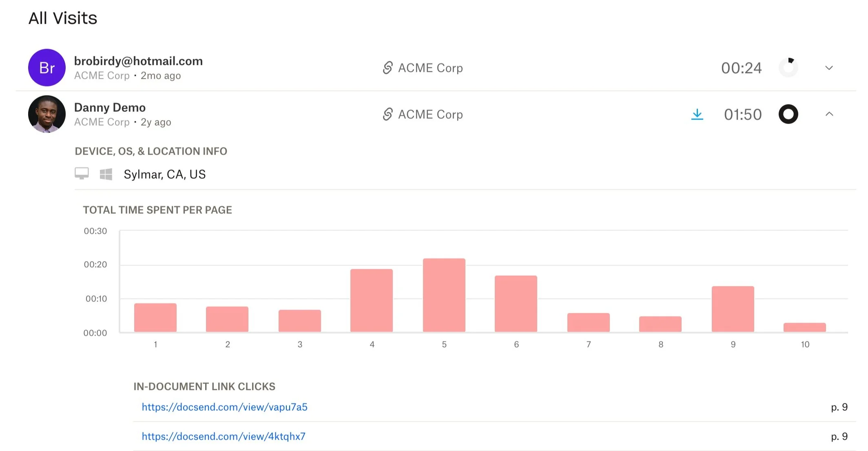The image size is (868, 451).
Task: Select the brobirdy@hotmail.com visitor name
Action: tap(138, 61)
